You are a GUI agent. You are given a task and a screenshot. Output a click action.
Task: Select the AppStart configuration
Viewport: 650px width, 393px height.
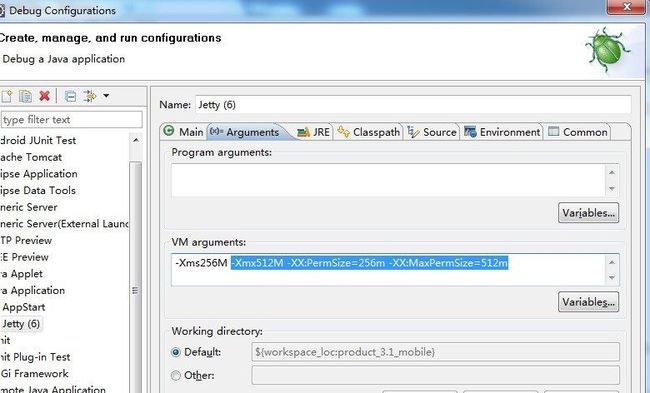click(x=24, y=307)
